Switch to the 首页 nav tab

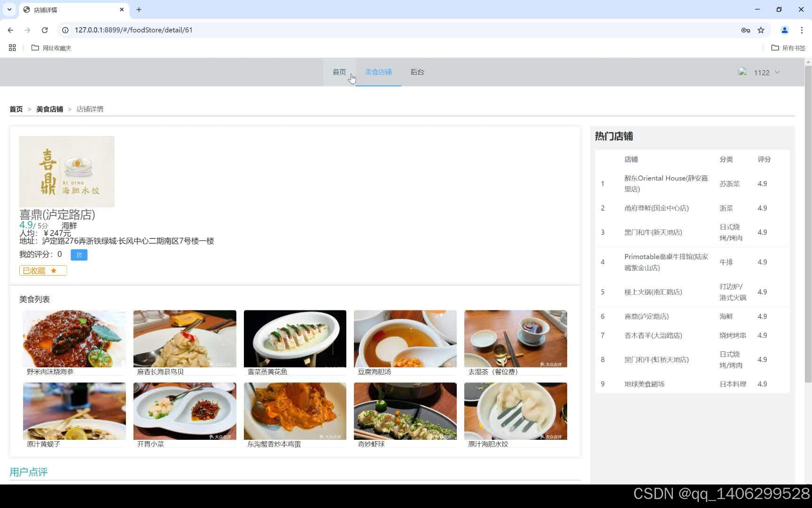(339, 72)
